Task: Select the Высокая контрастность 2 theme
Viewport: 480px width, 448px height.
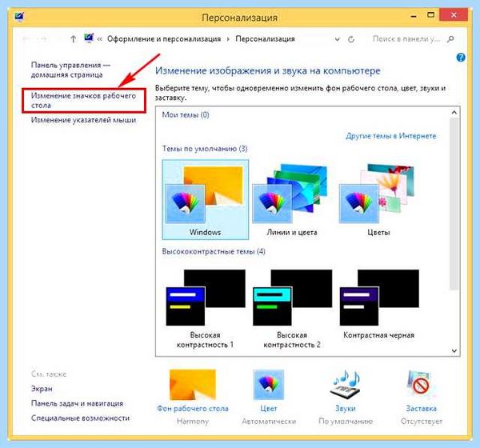Action: 292,309
